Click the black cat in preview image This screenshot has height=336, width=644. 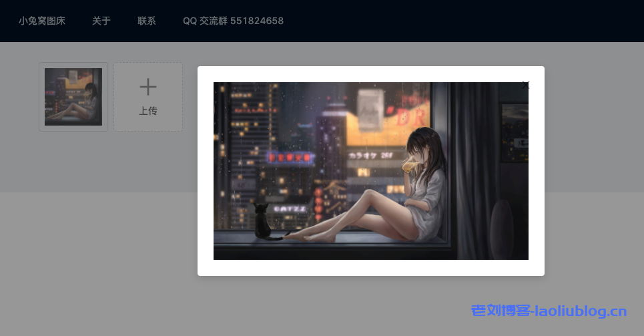(261, 222)
